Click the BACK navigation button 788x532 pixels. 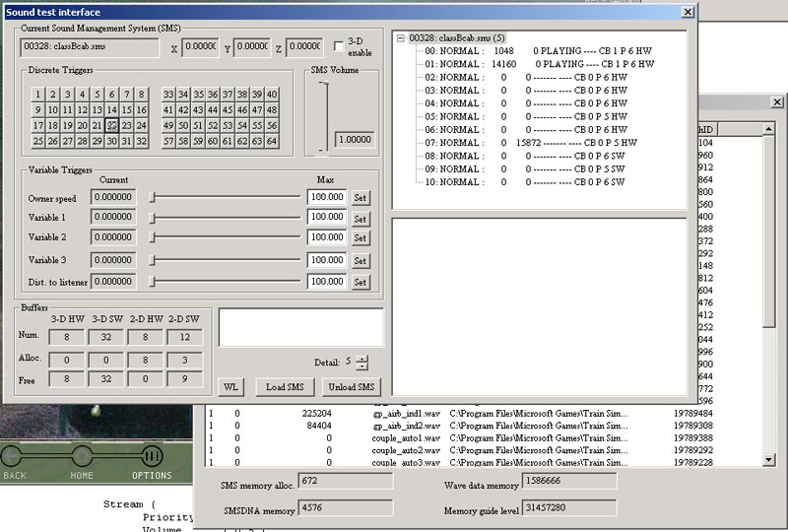pyautogui.click(x=14, y=463)
